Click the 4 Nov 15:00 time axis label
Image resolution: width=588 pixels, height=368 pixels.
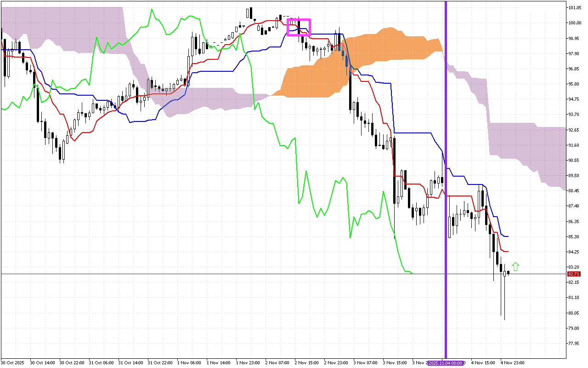pos(484,363)
